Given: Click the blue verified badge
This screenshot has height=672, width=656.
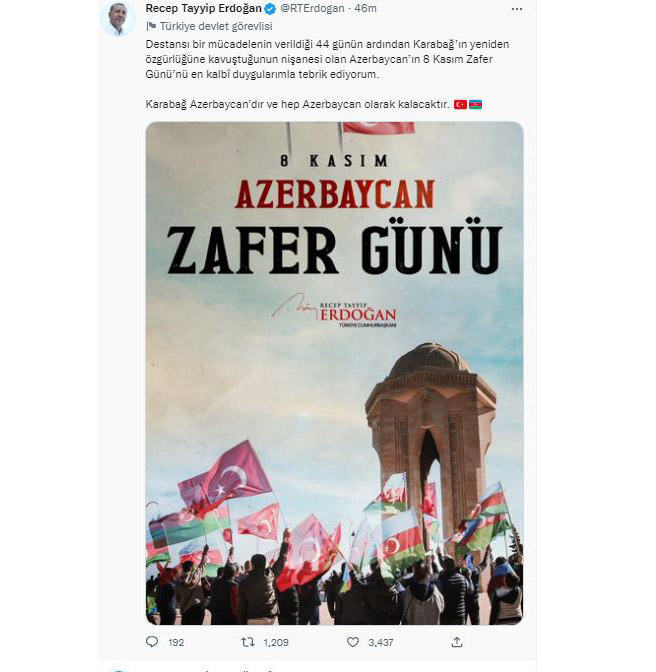Looking at the screenshot, I should pos(270,9).
